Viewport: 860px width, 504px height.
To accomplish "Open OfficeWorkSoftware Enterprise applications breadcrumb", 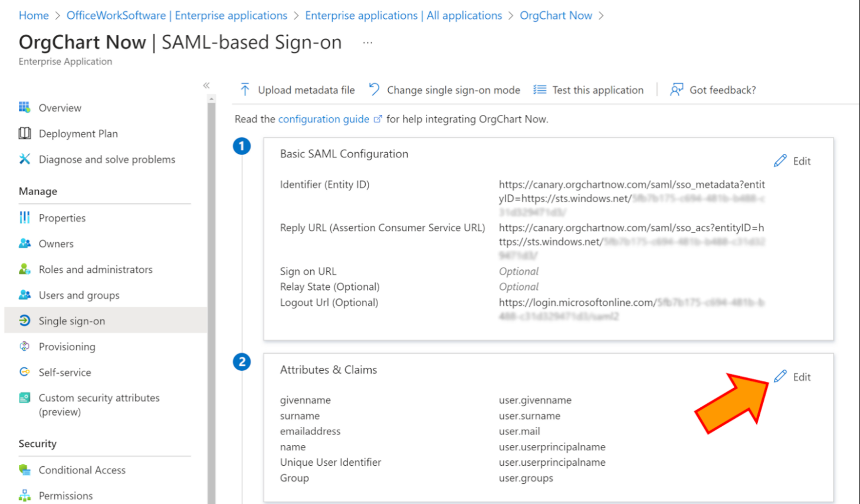I will [177, 15].
